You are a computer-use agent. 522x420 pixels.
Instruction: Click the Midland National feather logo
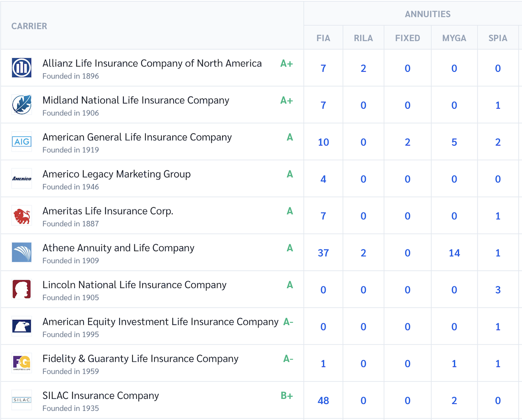22,105
